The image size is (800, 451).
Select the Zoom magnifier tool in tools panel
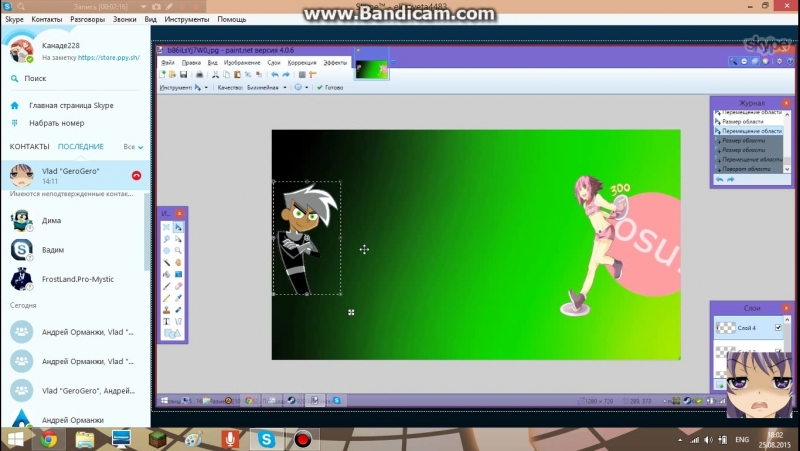point(178,250)
